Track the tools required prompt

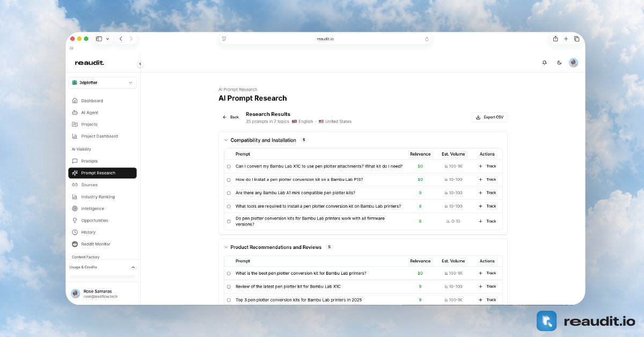coord(487,206)
